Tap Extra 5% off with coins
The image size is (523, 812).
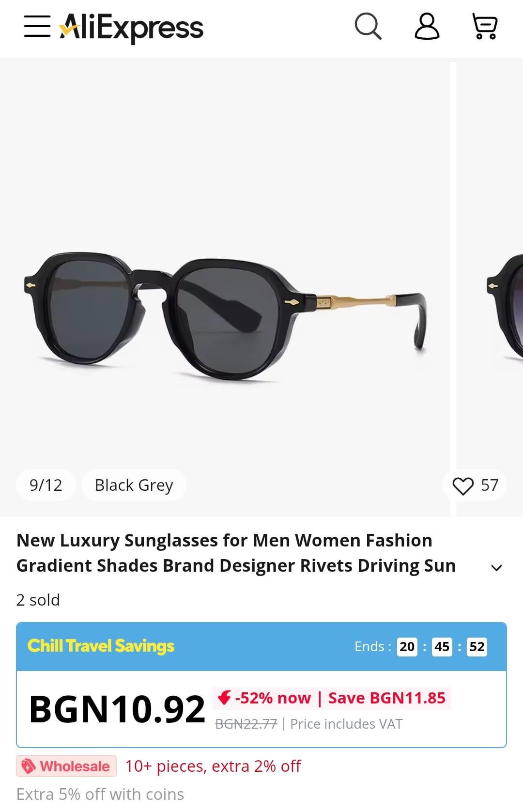click(100, 794)
